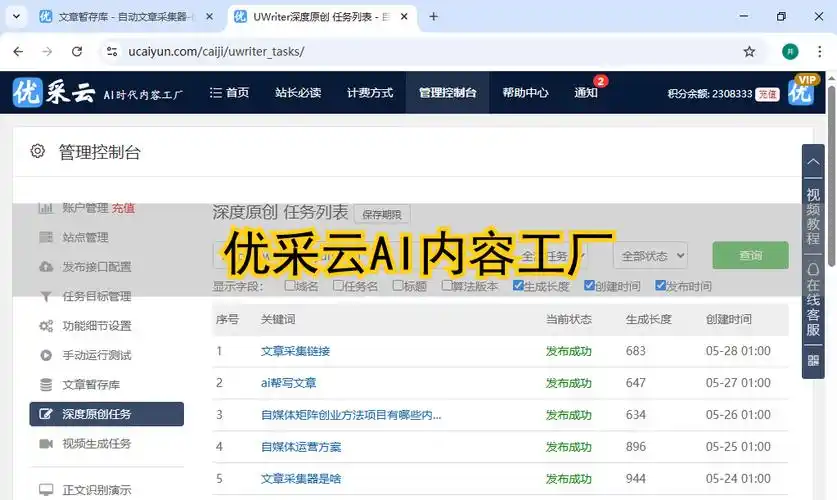Enable the 域名 field checkbox
837x500 pixels.
coord(290,285)
